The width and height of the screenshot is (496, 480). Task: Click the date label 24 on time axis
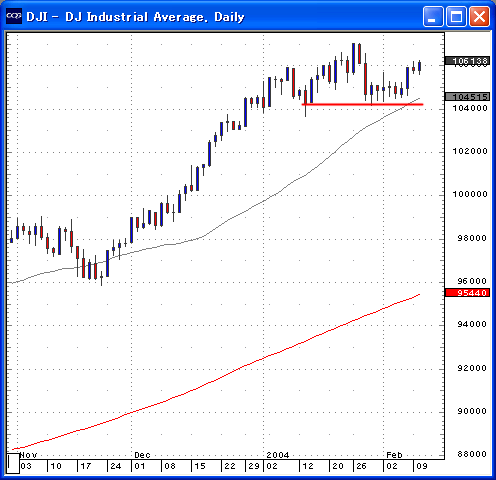tap(116, 466)
